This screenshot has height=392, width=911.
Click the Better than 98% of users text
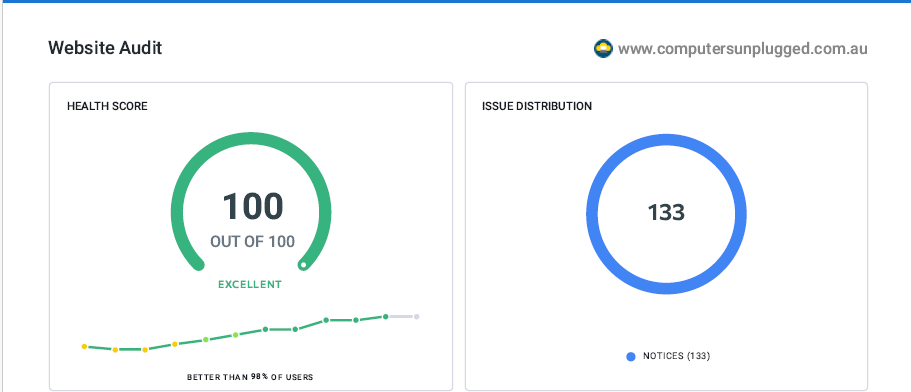250,377
